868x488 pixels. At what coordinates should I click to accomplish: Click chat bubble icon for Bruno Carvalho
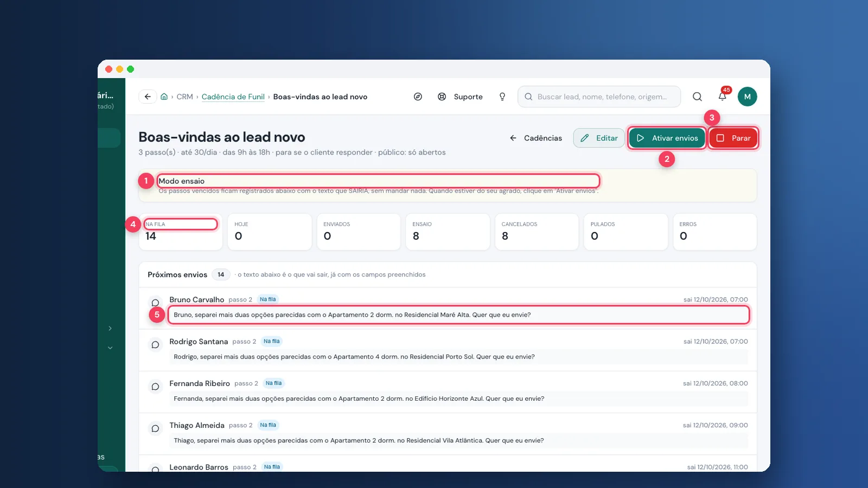[x=155, y=303]
